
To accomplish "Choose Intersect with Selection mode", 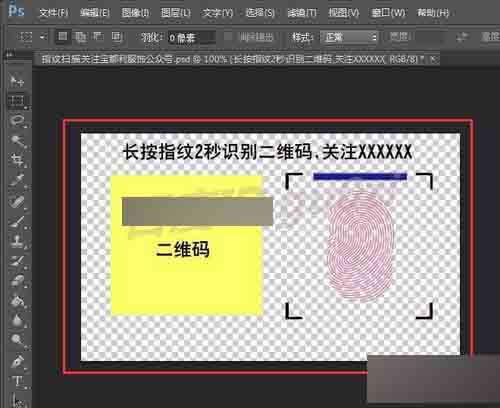I will point(116,36).
